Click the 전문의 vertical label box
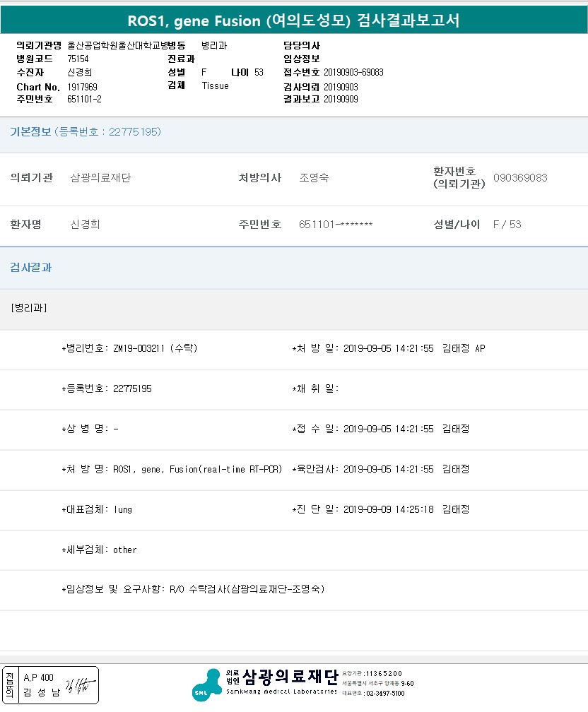 [9, 684]
